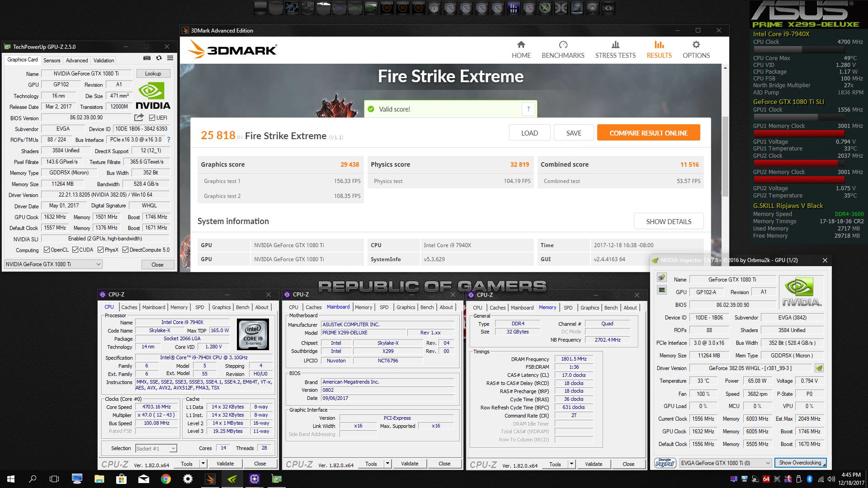The height and width of the screenshot is (488, 868).
Task: Toggle the OpenCL checkbox
Action: [47, 249]
